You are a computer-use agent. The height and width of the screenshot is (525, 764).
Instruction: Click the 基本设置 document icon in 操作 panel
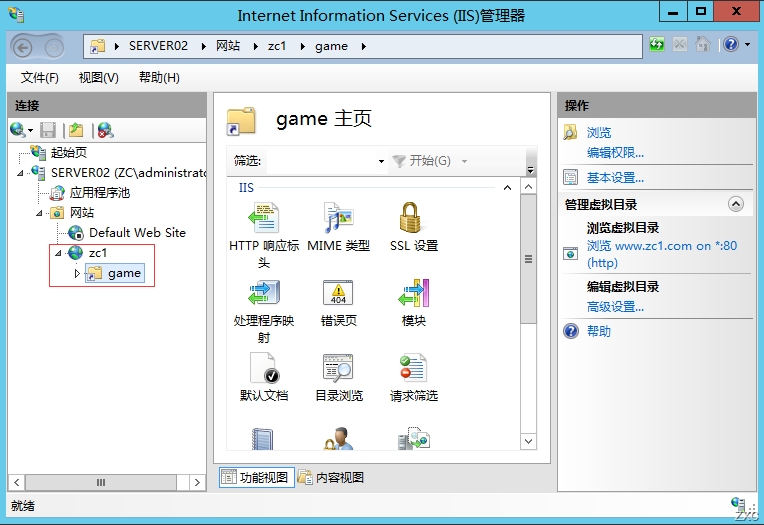(570, 177)
